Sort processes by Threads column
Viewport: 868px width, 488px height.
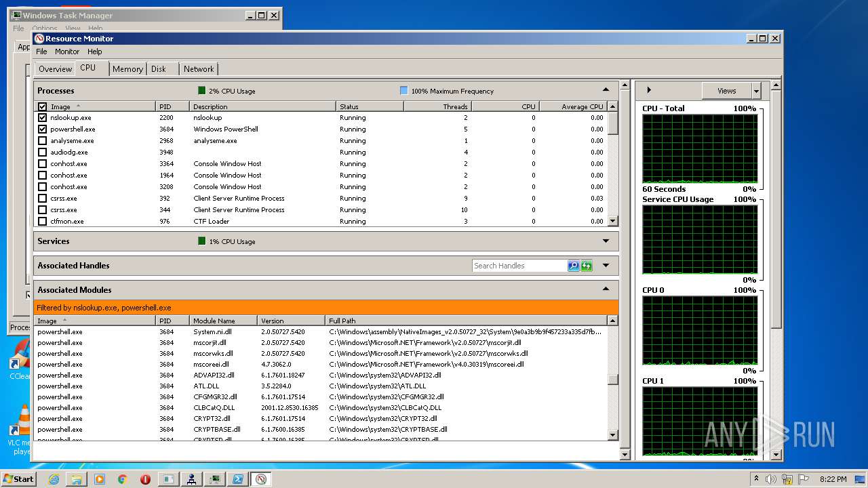pos(437,106)
